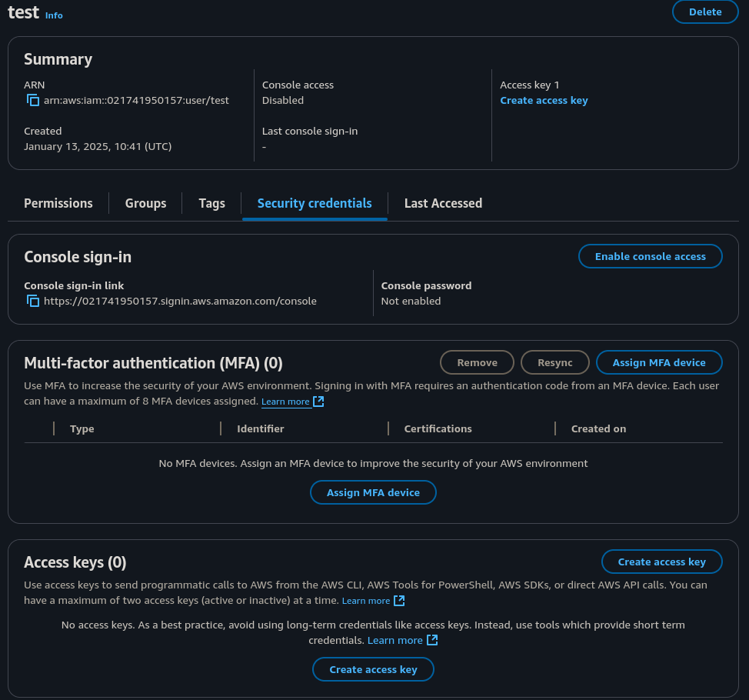Enable console access for the user
The image size is (749, 700).
tap(650, 256)
